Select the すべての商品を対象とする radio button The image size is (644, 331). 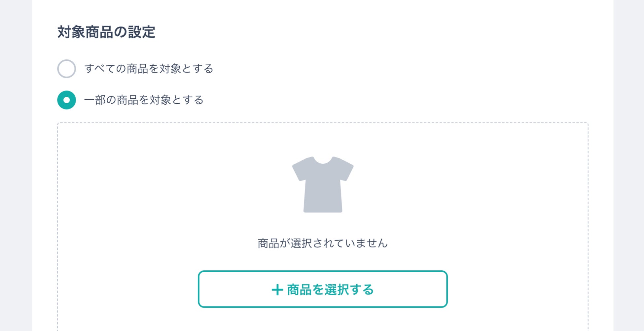pos(66,69)
